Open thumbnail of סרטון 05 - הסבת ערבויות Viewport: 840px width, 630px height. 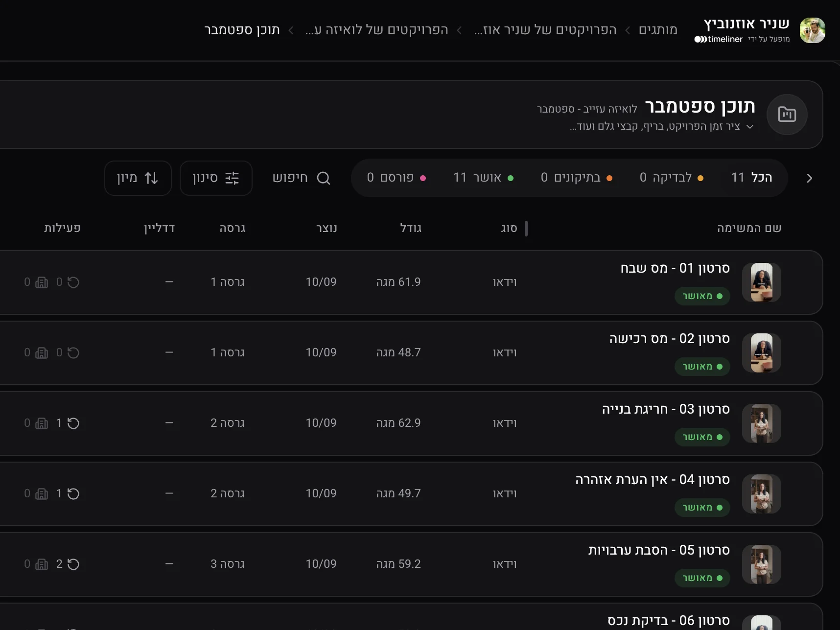[762, 564]
